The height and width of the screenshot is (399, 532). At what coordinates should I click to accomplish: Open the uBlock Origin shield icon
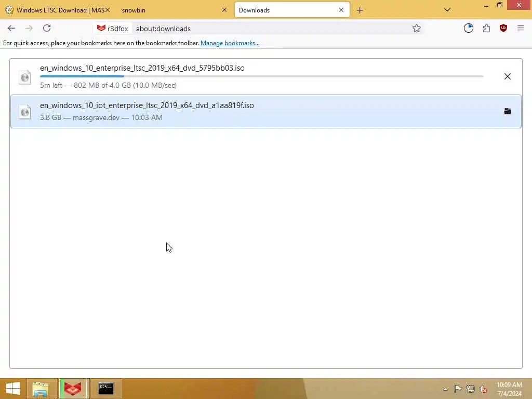503,28
